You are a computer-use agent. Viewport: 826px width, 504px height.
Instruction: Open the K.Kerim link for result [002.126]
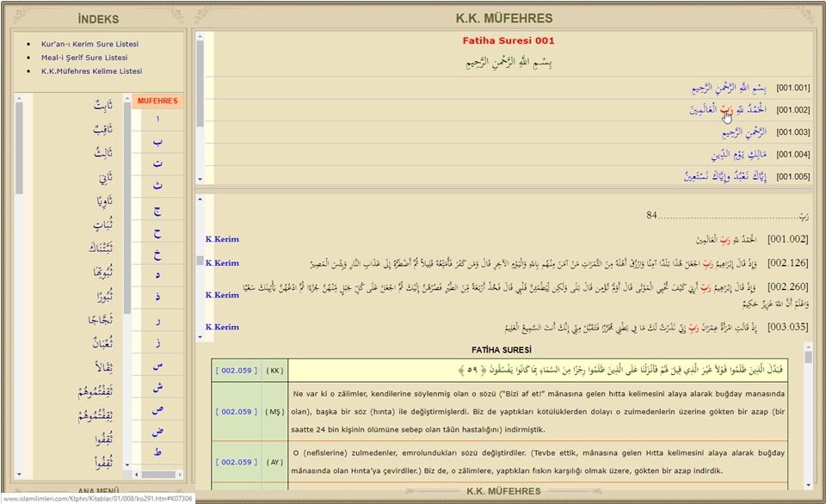[222, 263]
